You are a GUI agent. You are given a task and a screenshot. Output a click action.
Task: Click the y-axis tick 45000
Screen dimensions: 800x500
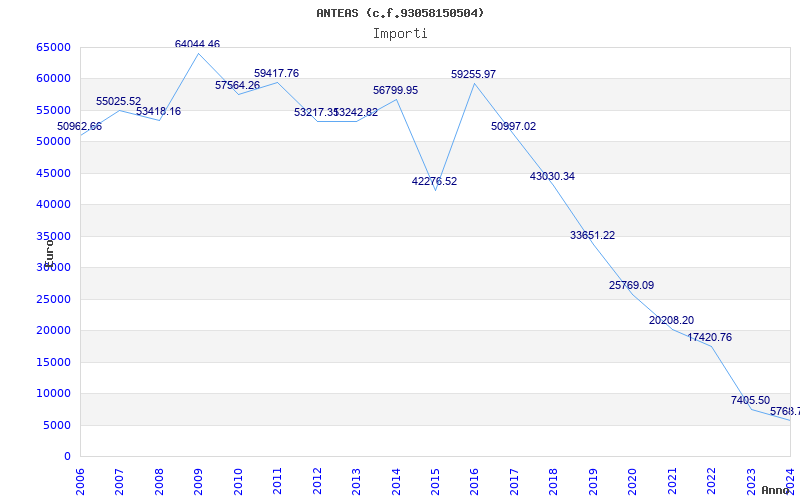pyautogui.click(x=54, y=173)
